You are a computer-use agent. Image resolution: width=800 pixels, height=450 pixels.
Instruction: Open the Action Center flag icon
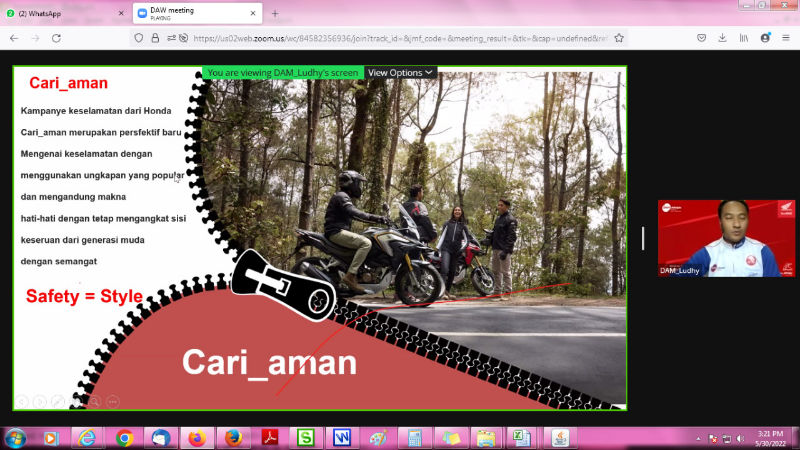click(x=713, y=439)
